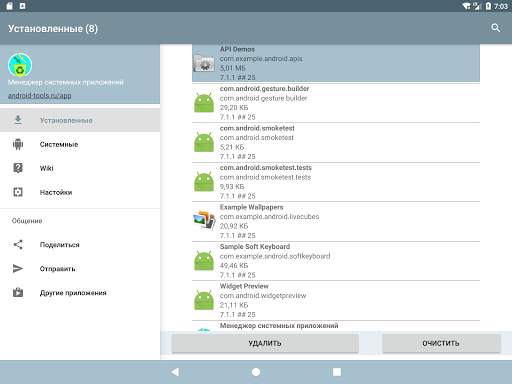Click the settings icon beside Настойки
This screenshot has height=384, width=512.
click(x=18, y=192)
